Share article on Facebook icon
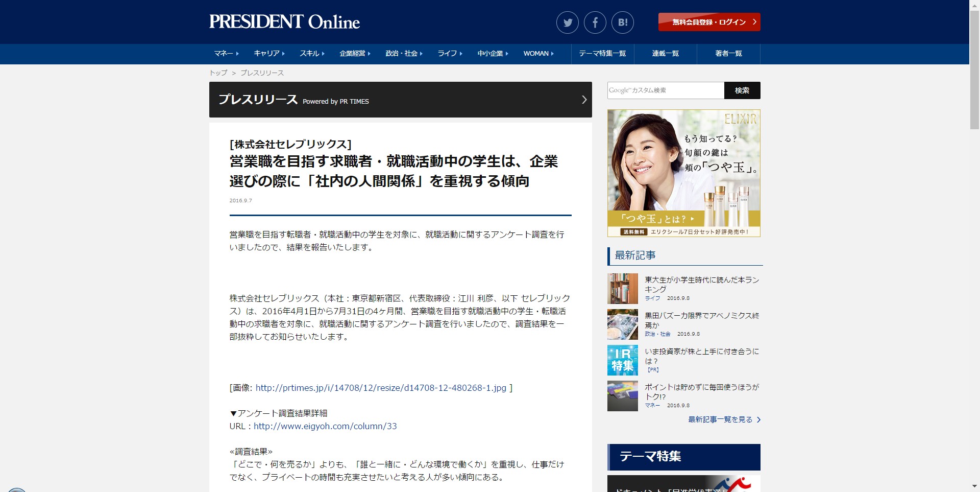 click(x=595, y=22)
